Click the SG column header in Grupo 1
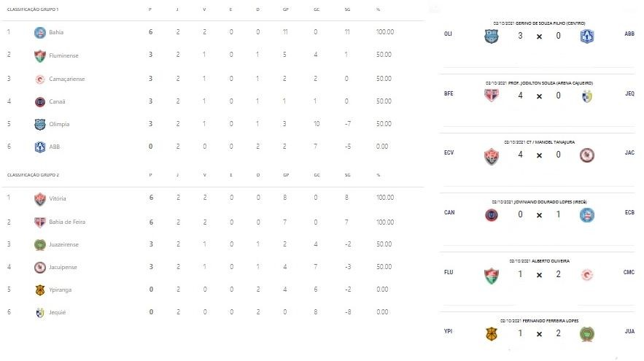644x361 pixels. tap(347, 9)
